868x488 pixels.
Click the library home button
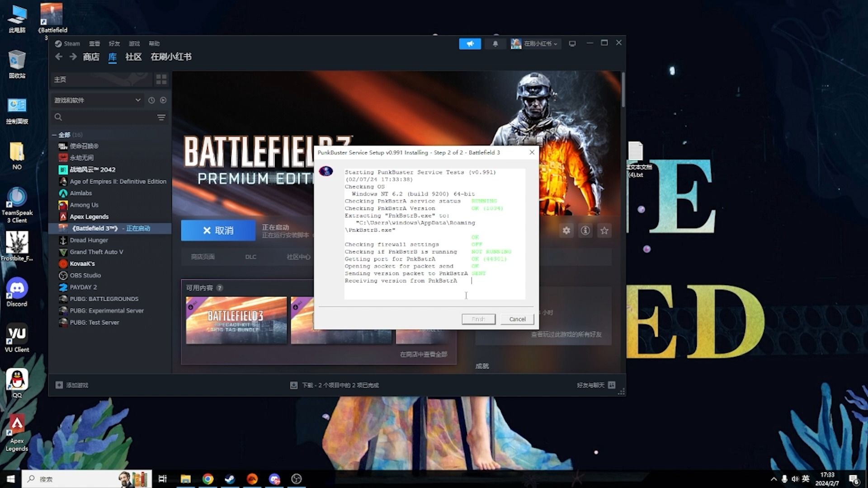101,80
